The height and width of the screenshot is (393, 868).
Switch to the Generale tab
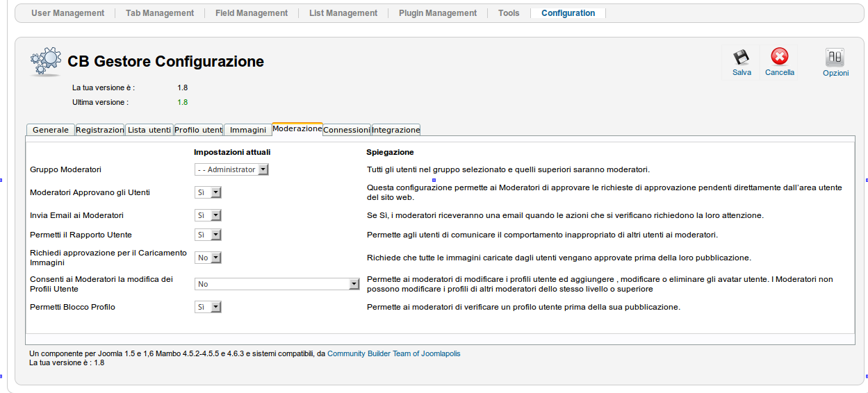(50, 130)
